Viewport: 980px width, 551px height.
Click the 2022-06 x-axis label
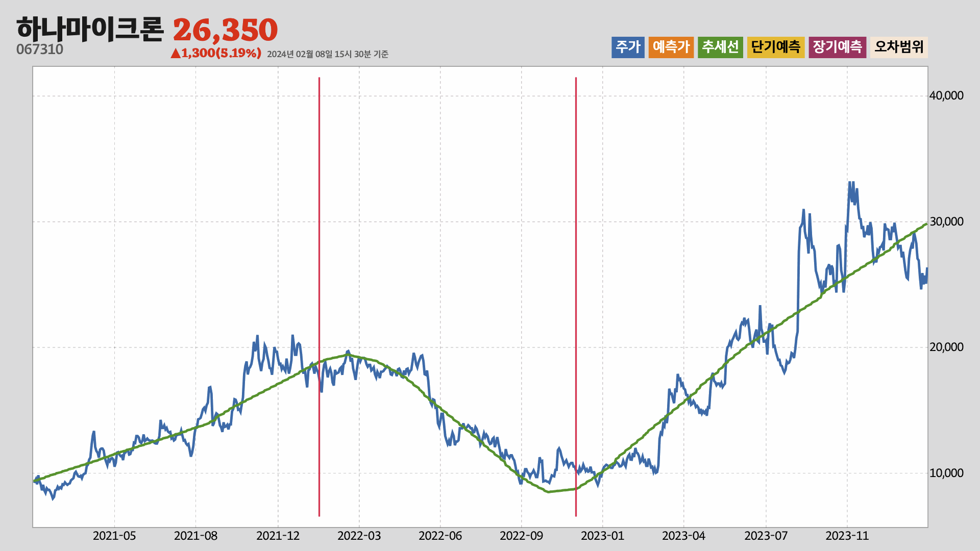440,536
